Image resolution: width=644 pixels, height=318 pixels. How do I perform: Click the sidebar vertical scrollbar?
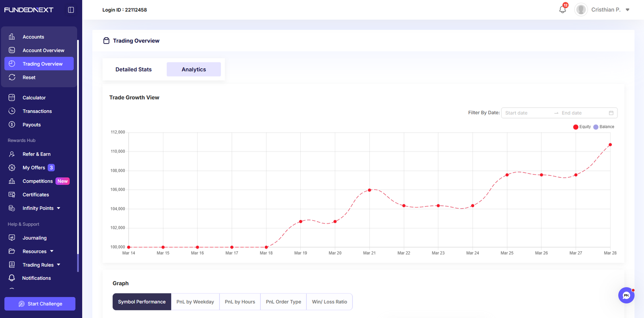(x=78, y=156)
